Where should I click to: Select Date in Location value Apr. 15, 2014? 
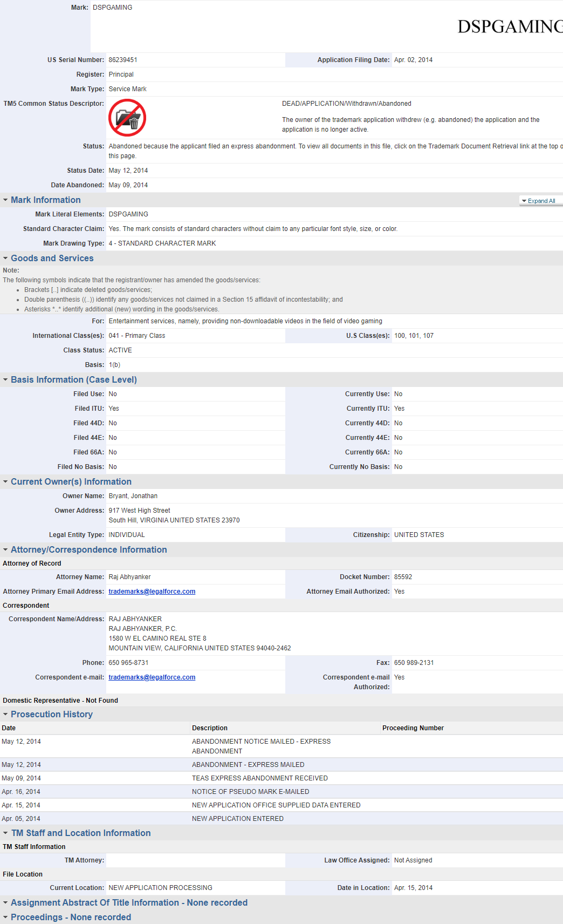(413, 888)
